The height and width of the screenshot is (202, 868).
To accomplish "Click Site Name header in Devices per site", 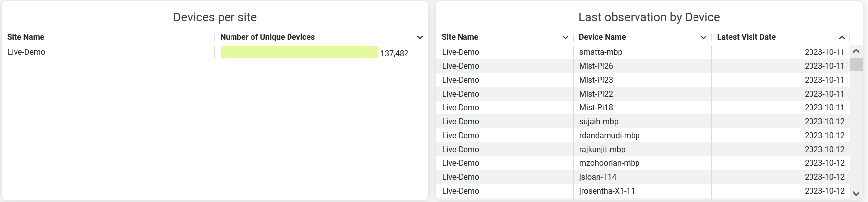I will 26,37.
